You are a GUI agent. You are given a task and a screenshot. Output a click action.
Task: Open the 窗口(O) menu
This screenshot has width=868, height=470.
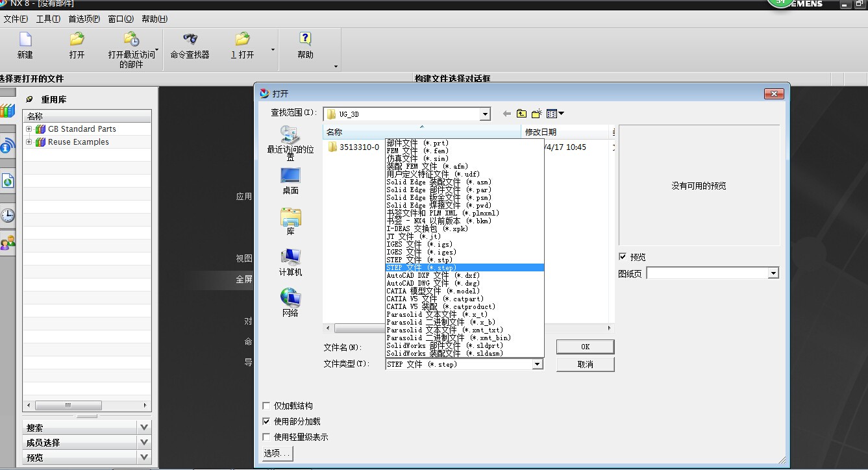[121, 19]
